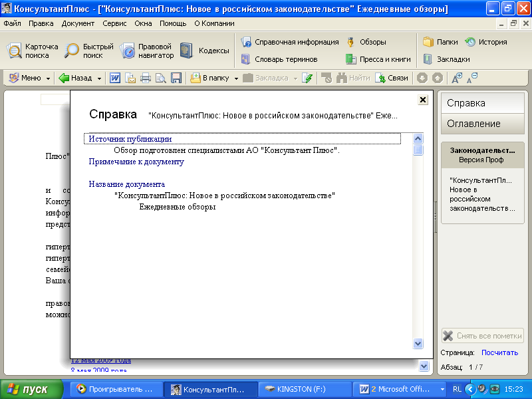This screenshot has height=399, width=532.
Task: Open О Компании menu
Action: click(214, 23)
